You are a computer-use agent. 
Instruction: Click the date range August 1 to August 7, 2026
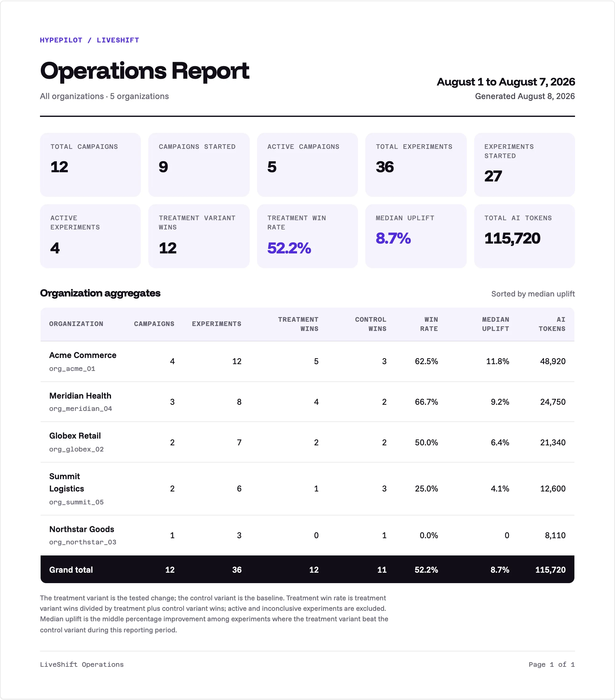(506, 82)
